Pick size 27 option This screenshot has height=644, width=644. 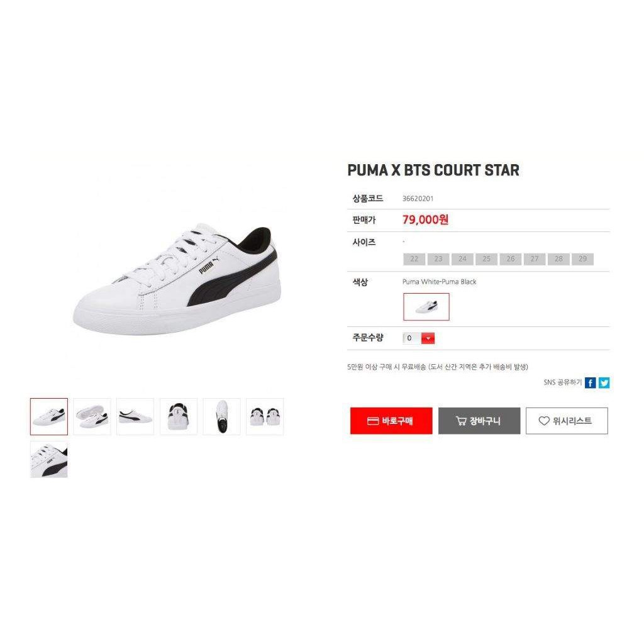point(535,258)
